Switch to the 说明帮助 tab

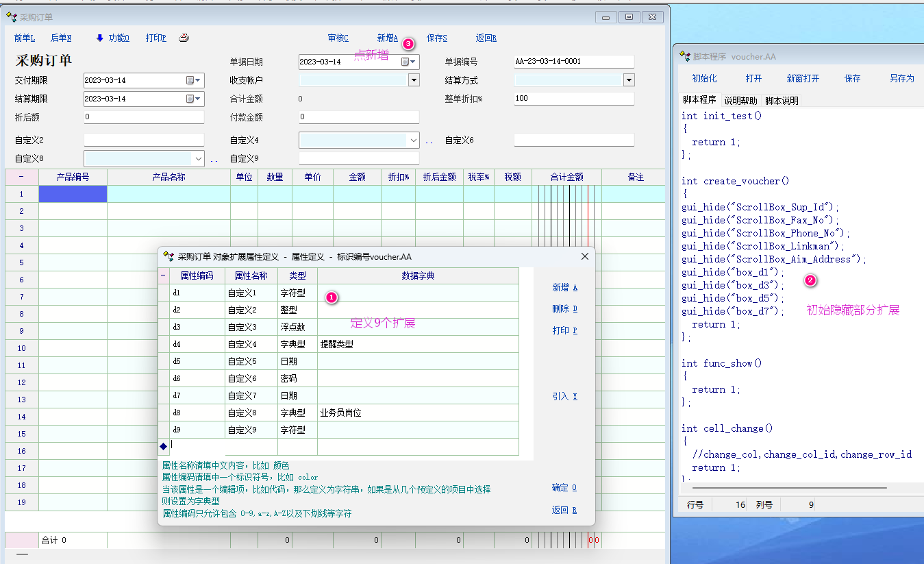tap(740, 101)
